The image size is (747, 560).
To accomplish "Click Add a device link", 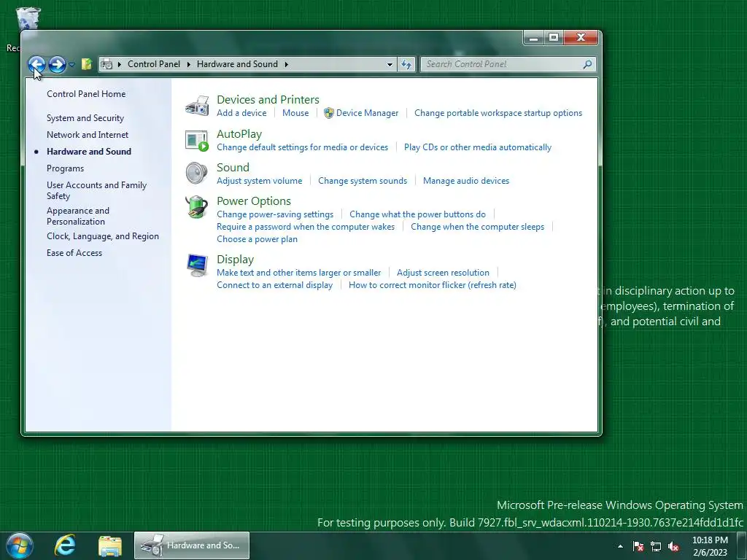I will (241, 113).
